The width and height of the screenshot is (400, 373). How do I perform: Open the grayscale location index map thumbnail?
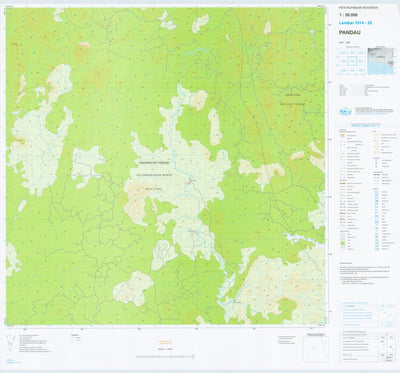380,61
